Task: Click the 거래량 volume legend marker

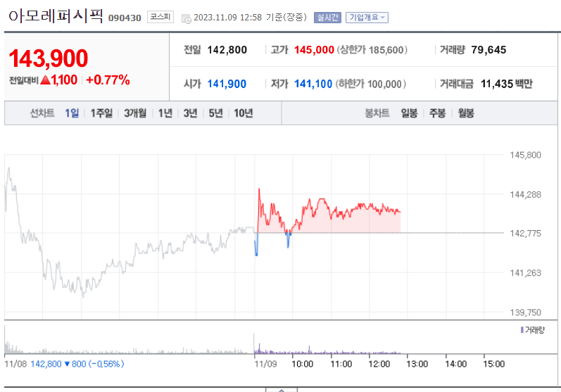Action: pyautogui.click(x=522, y=330)
